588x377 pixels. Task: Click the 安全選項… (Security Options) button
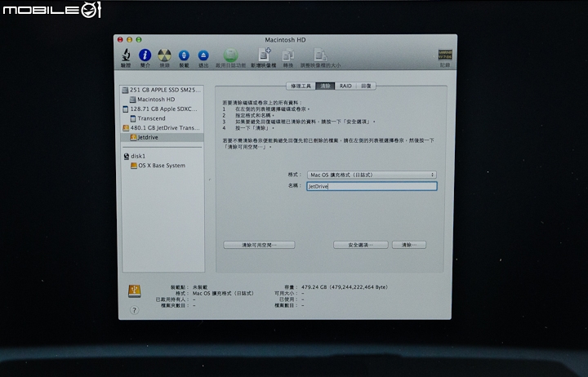click(x=361, y=245)
